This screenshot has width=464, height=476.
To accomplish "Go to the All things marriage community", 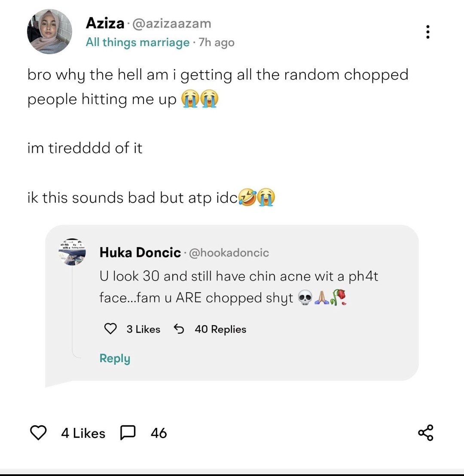I will (137, 43).
